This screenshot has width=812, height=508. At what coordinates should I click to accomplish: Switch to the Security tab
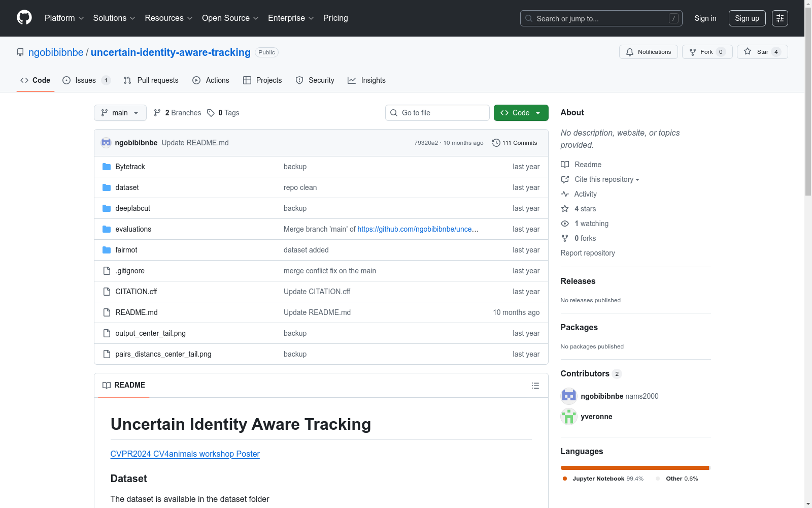click(315, 80)
